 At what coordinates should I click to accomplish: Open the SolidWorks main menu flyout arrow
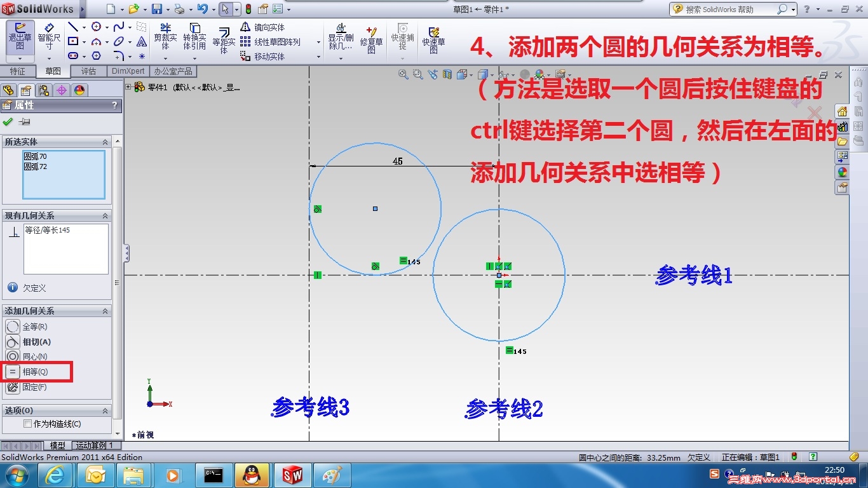point(83,9)
